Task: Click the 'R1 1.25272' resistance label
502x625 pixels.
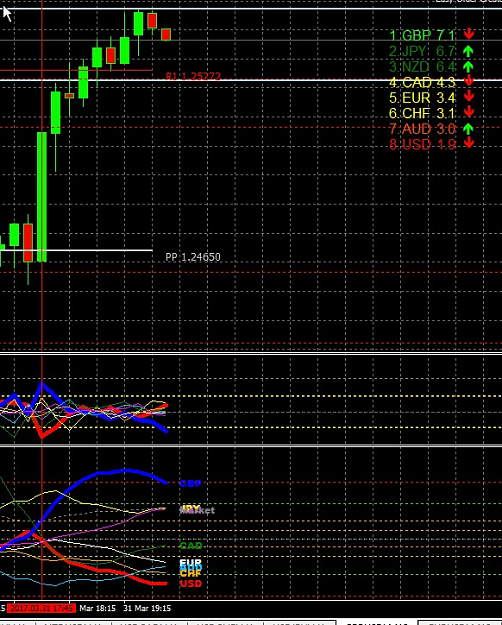Action: tap(193, 76)
